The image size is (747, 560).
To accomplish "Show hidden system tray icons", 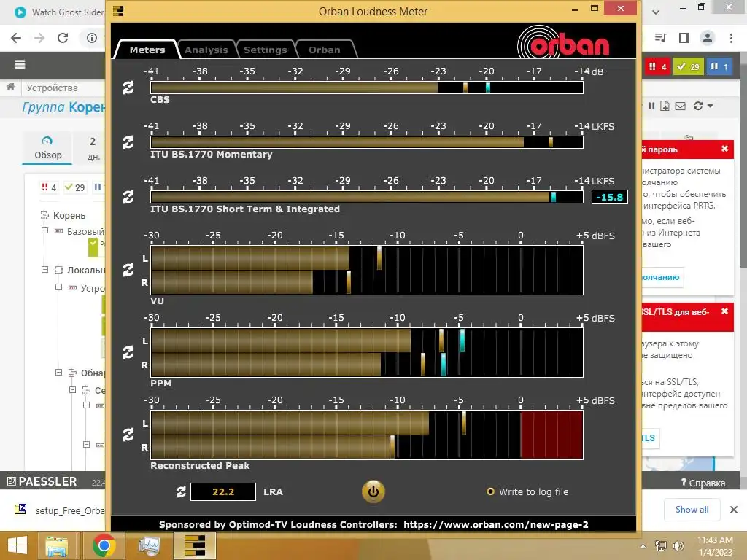I will (x=643, y=546).
